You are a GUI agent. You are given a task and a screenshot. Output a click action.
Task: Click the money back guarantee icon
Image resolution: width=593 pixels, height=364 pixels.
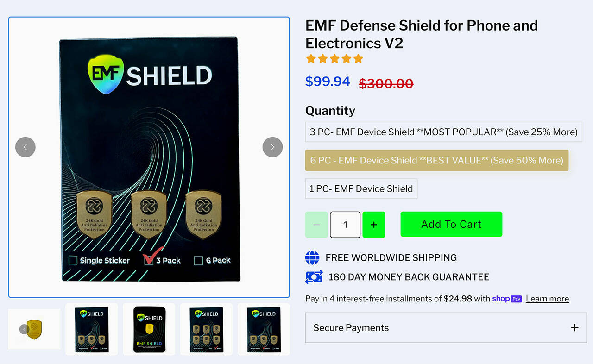click(x=314, y=277)
